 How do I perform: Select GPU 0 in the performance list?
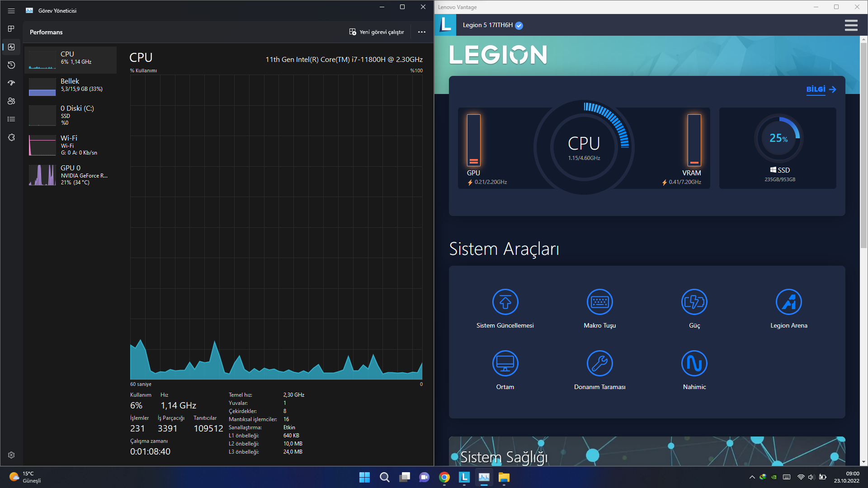coord(71,175)
